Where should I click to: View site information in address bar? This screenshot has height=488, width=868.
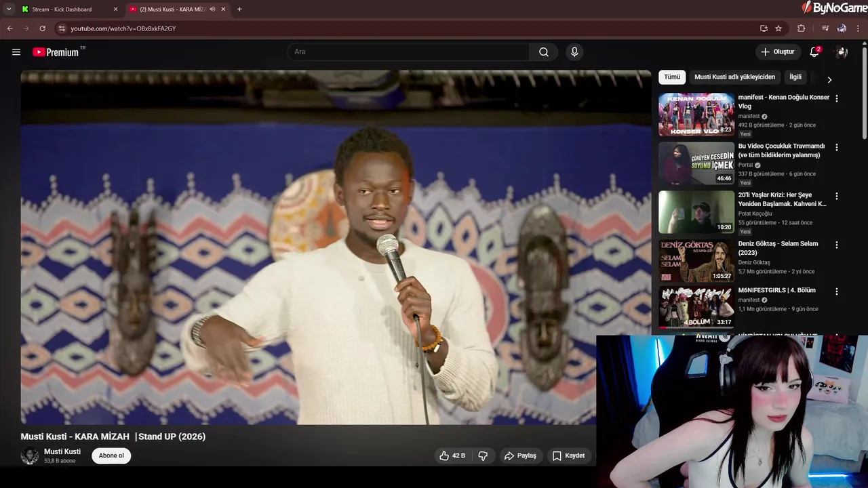click(62, 28)
